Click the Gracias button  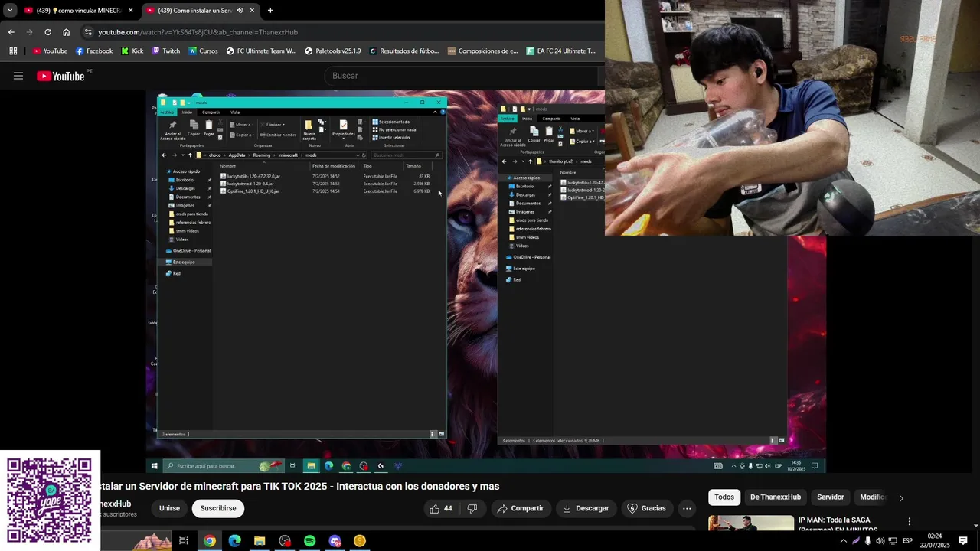pyautogui.click(x=647, y=508)
